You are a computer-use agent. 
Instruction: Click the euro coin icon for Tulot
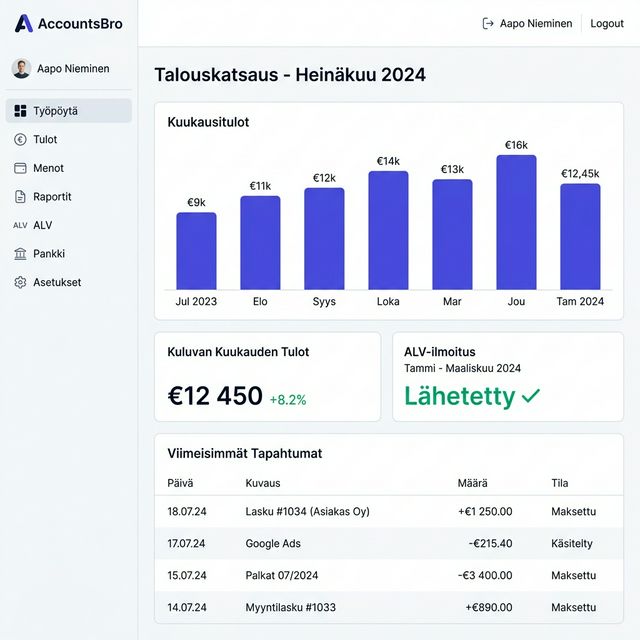(20, 140)
